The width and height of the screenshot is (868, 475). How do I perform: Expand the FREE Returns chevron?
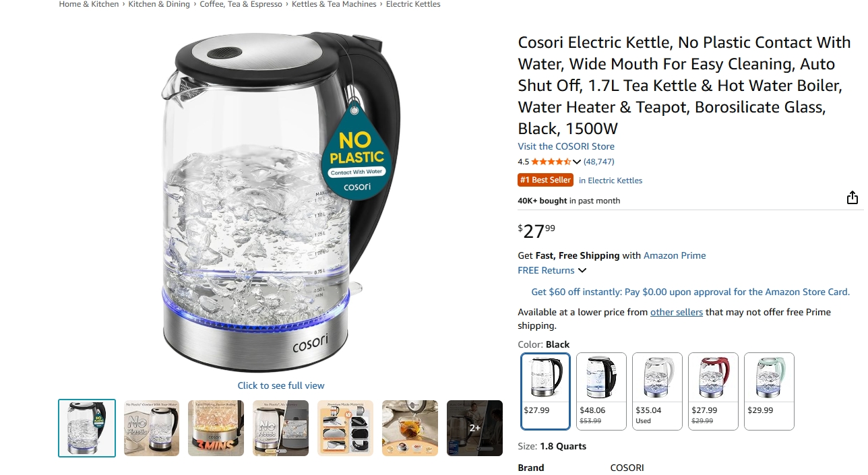point(582,271)
